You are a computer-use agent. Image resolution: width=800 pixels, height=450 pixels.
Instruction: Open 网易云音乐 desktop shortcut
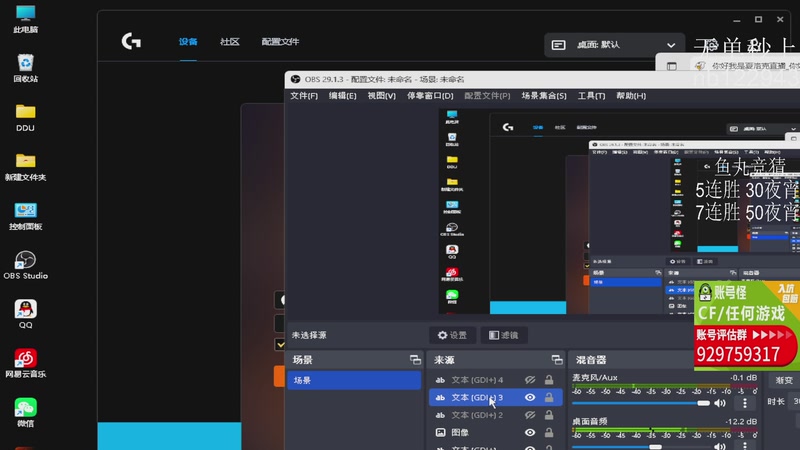(x=25, y=363)
